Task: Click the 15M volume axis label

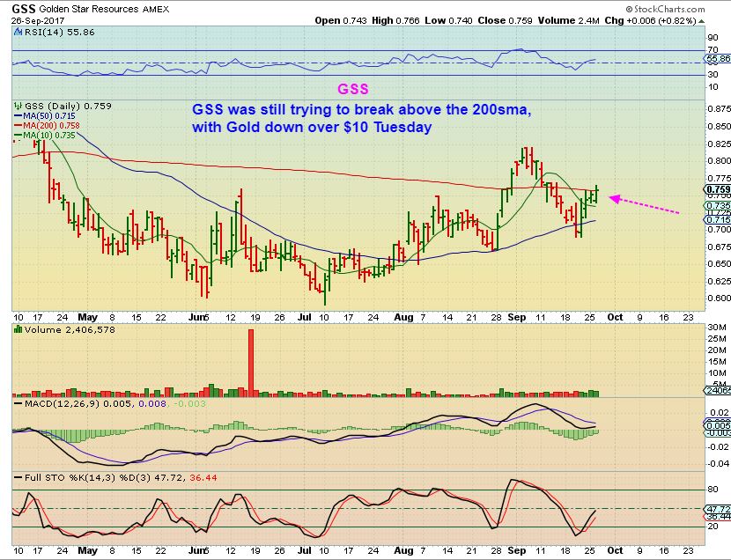Action: (x=717, y=361)
